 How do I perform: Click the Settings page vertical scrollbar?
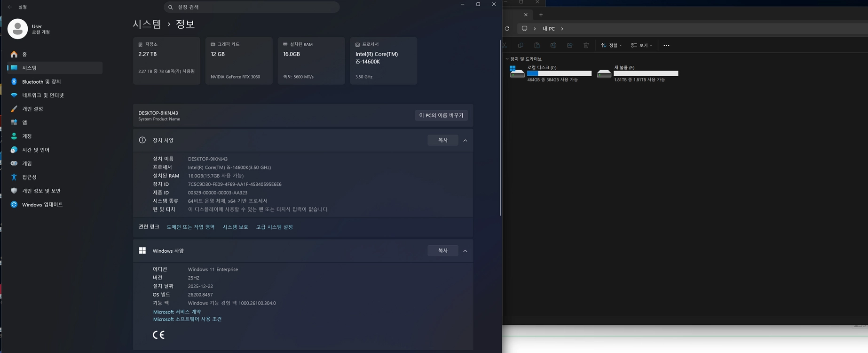click(500, 128)
